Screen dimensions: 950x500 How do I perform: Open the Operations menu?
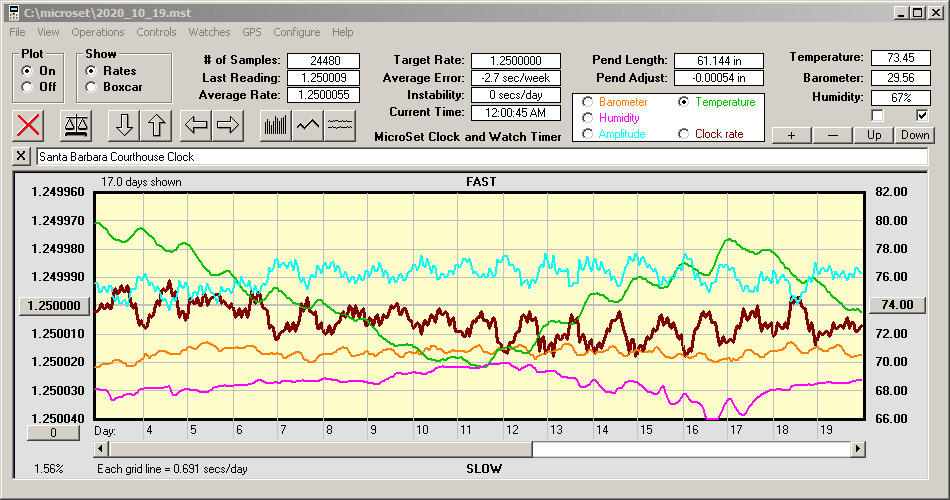pyautogui.click(x=98, y=32)
